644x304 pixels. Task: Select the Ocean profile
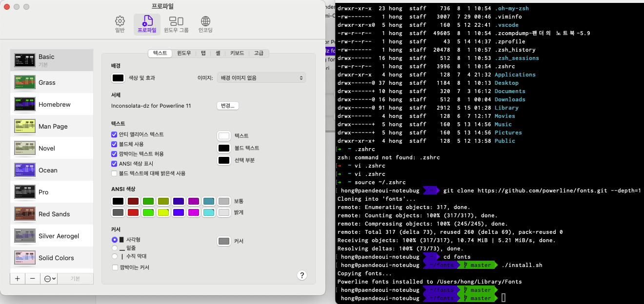tap(52, 170)
